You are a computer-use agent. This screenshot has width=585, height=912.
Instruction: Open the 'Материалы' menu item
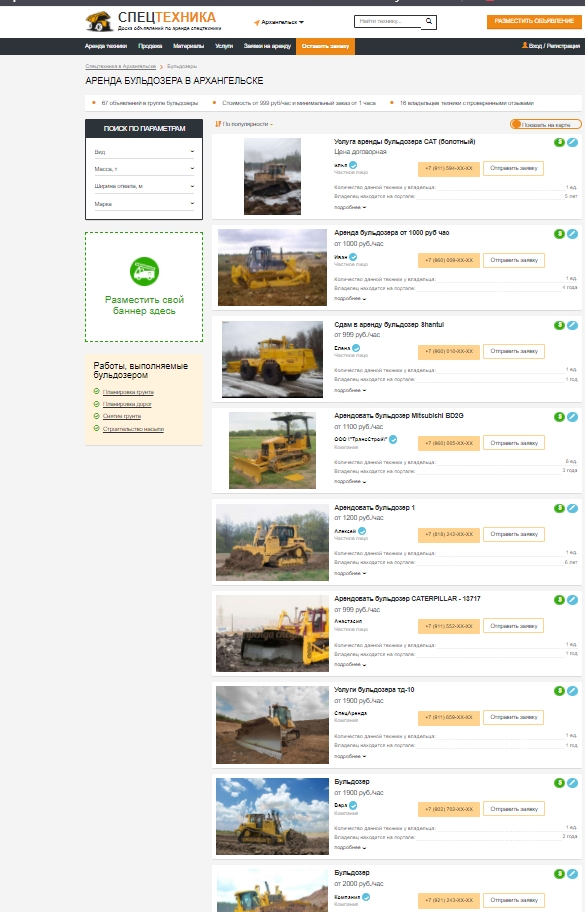point(188,46)
